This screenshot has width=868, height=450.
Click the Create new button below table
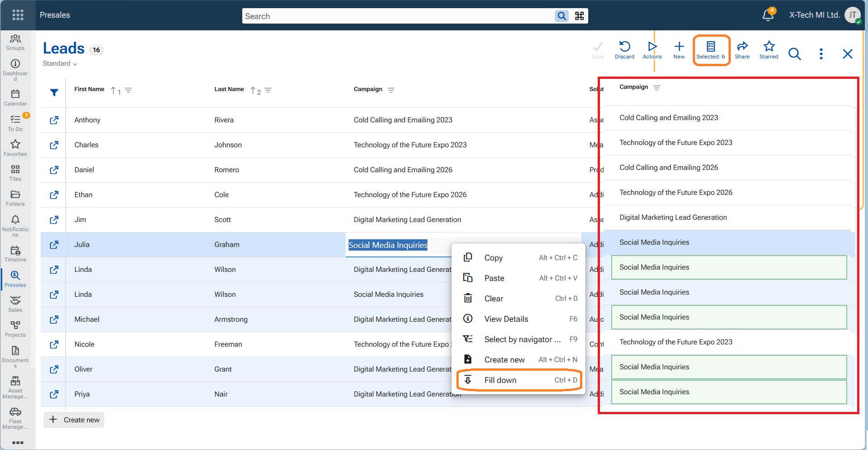(74, 420)
